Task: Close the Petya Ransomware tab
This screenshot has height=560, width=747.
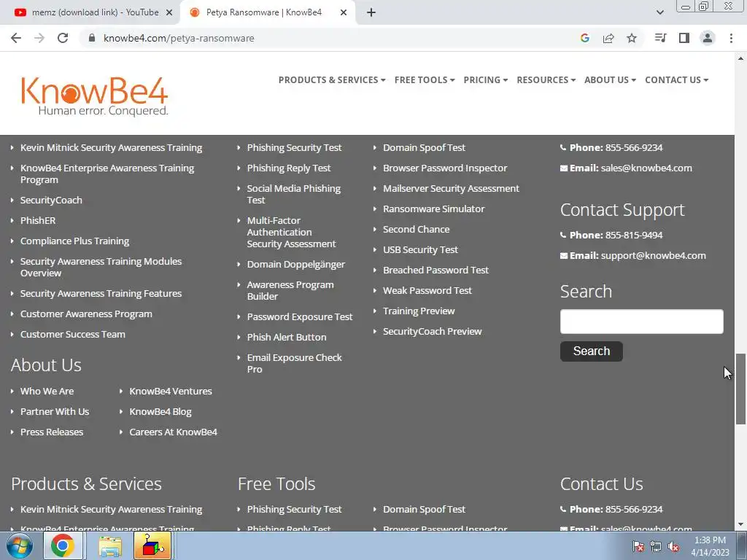Action: pos(344,13)
